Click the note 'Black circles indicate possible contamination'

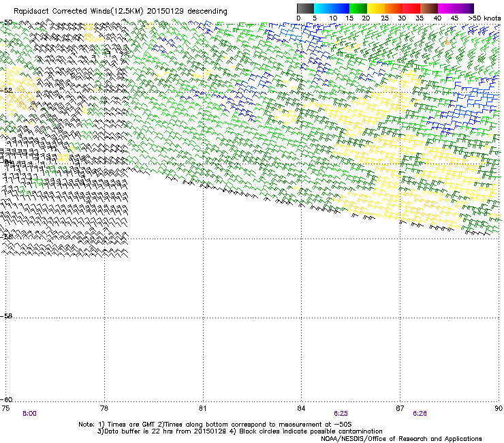coord(311,431)
